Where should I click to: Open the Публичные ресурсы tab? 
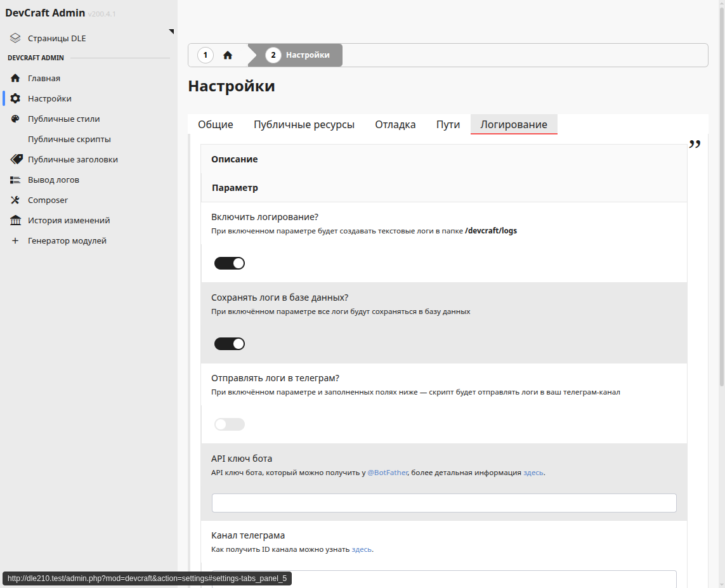pos(304,124)
